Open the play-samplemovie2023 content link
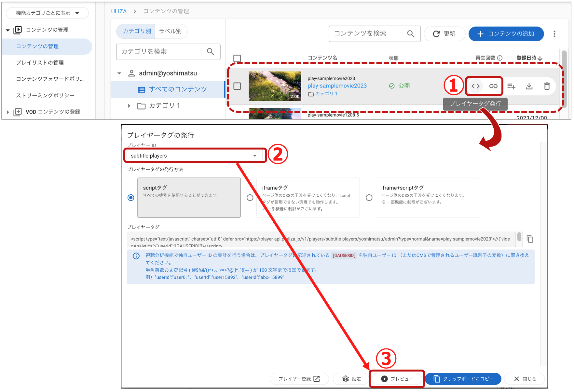Viewport: 574px width, 392px height. 337,86
